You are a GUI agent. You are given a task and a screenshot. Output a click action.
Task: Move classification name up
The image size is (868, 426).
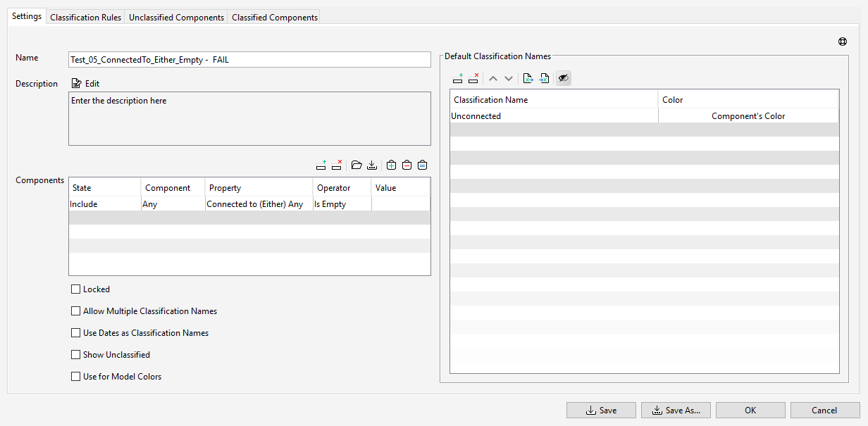[493, 78]
